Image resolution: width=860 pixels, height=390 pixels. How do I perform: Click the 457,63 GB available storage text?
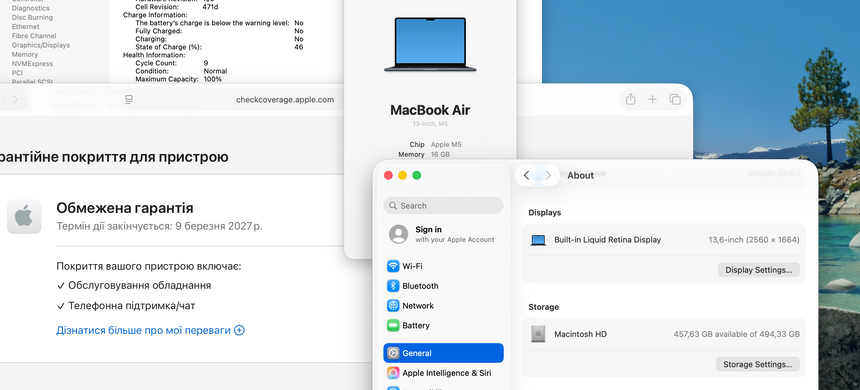pyautogui.click(x=736, y=334)
